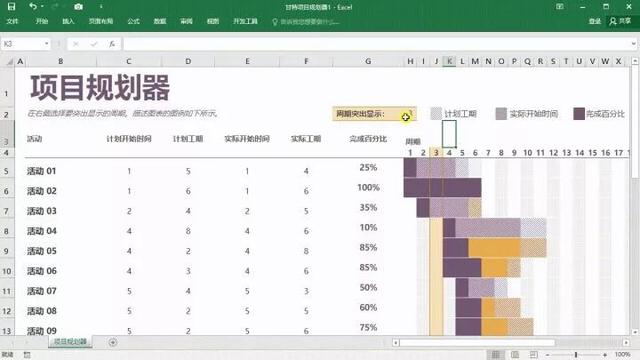The width and height of the screenshot is (640, 360).
Task: Open the Name Box dropdown arrow
Action: pyautogui.click(x=47, y=44)
